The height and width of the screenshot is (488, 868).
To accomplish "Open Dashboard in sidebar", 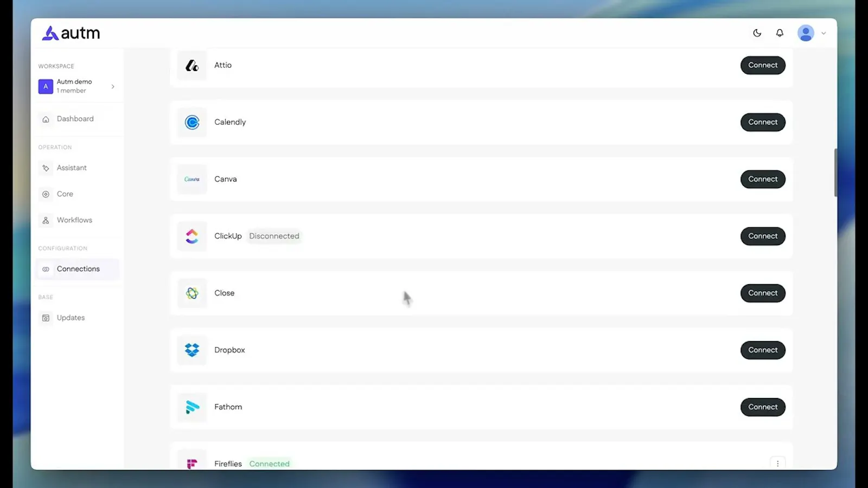I will (x=78, y=119).
